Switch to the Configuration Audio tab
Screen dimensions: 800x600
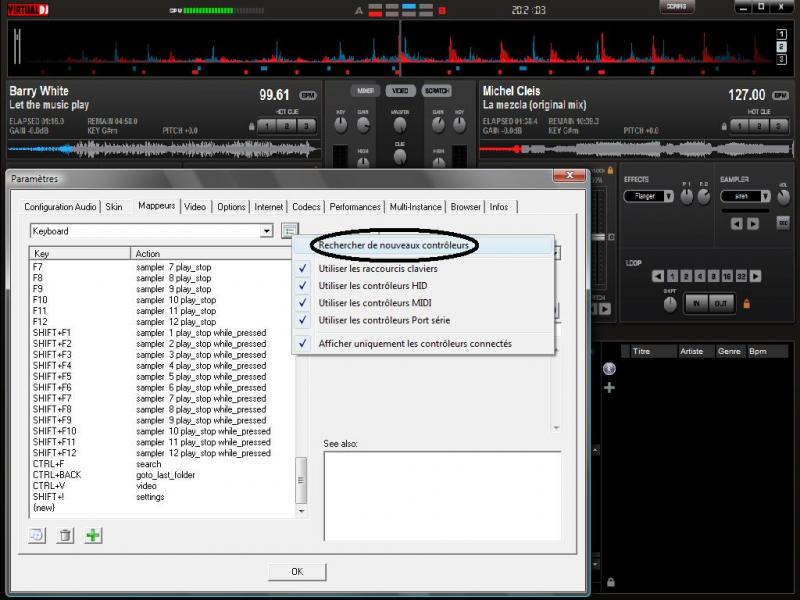point(61,206)
